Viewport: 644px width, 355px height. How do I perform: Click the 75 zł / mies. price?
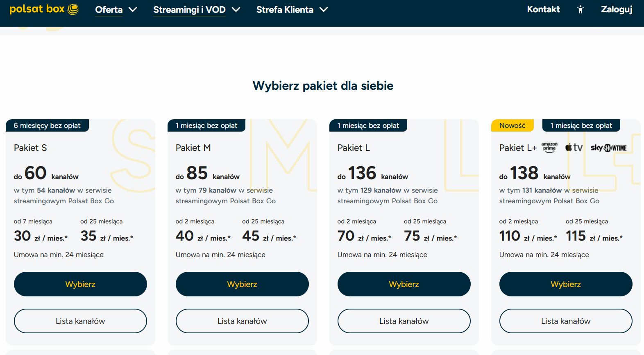[x=431, y=236]
